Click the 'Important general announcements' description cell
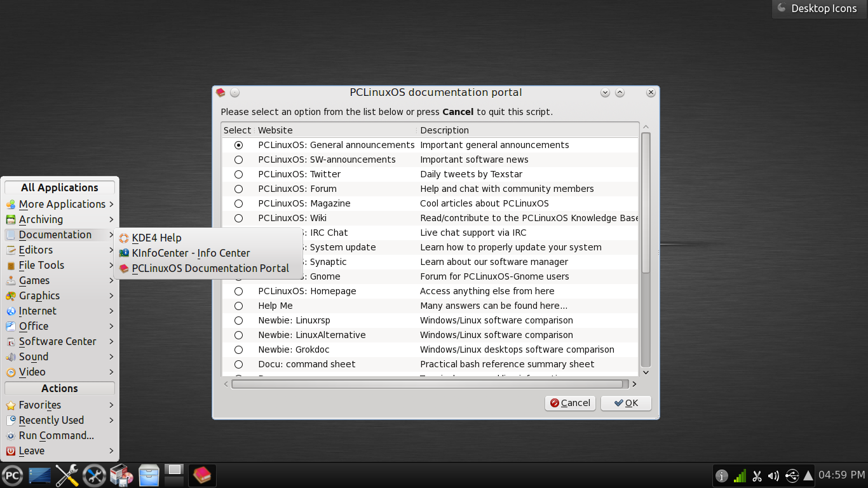The height and width of the screenshot is (488, 868). pos(494,145)
